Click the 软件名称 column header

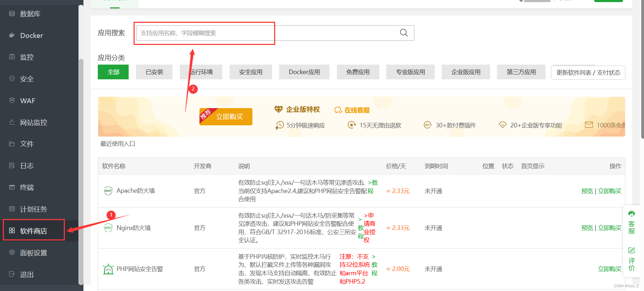point(114,166)
